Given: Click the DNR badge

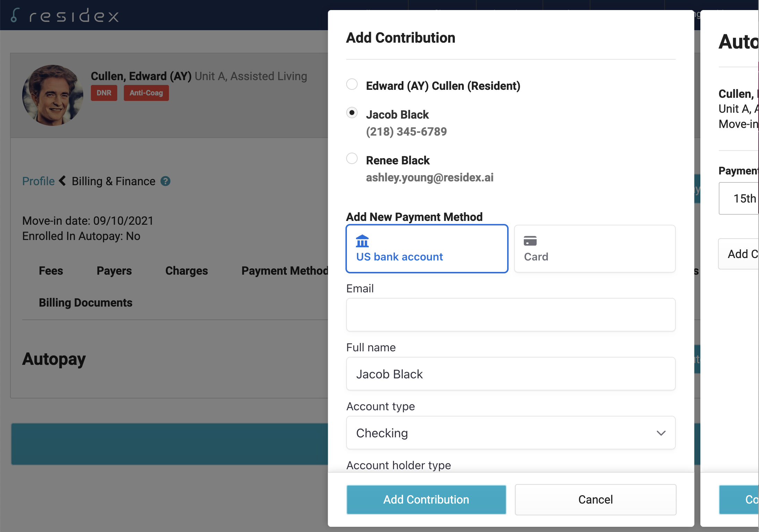Looking at the screenshot, I should click(104, 93).
